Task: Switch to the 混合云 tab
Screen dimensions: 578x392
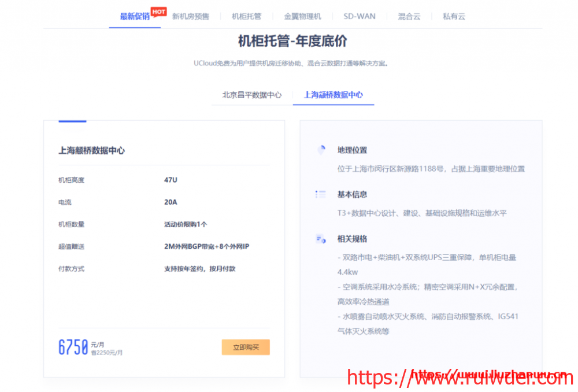Action: (409, 16)
